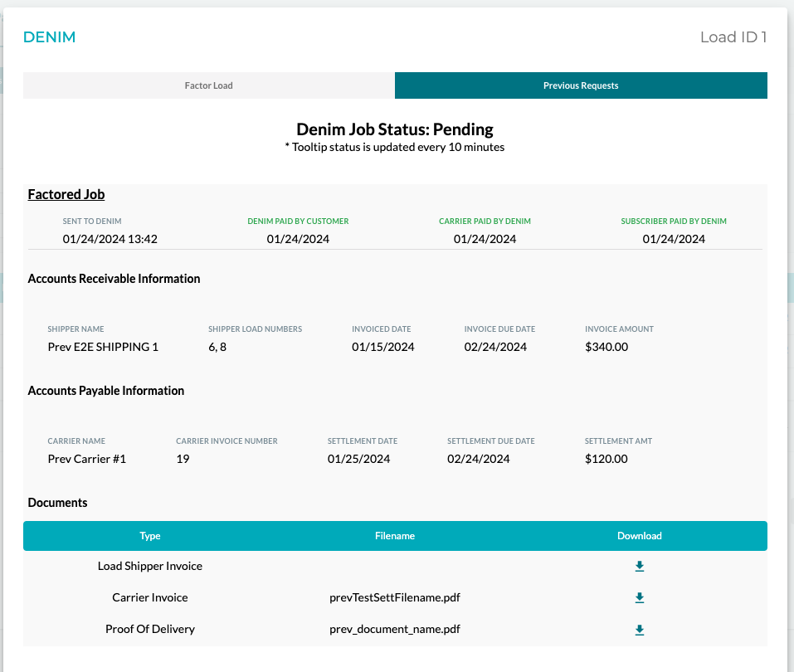Click settlement date 01/25/2024
The height and width of the screenshot is (672, 794).
click(x=358, y=459)
